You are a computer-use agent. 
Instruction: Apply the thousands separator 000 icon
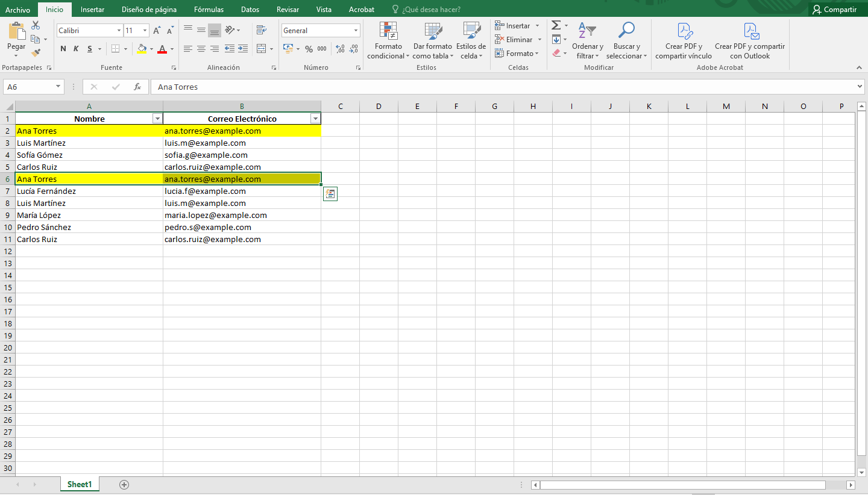pyautogui.click(x=322, y=49)
